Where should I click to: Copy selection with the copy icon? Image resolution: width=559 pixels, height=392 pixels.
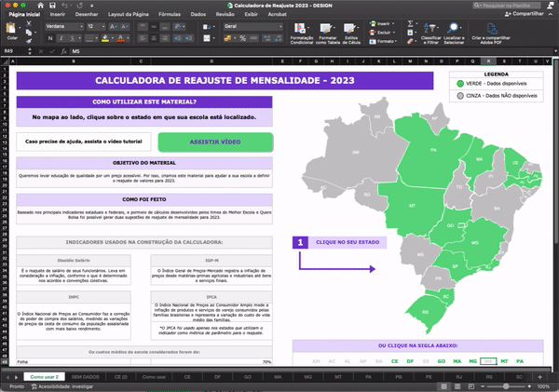pyautogui.click(x=29, y=33)
